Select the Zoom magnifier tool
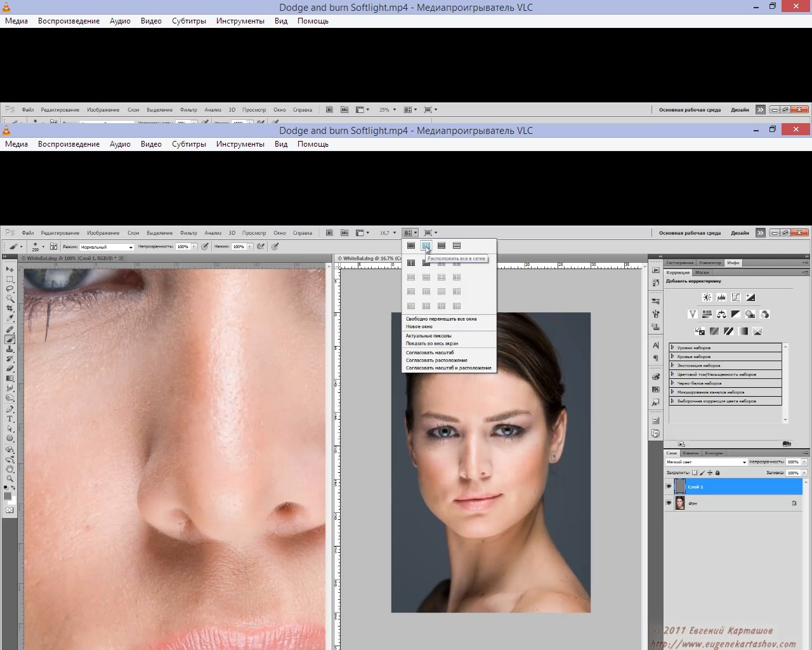This screenshot has width=812, height=650. click(x=10, y=479)
